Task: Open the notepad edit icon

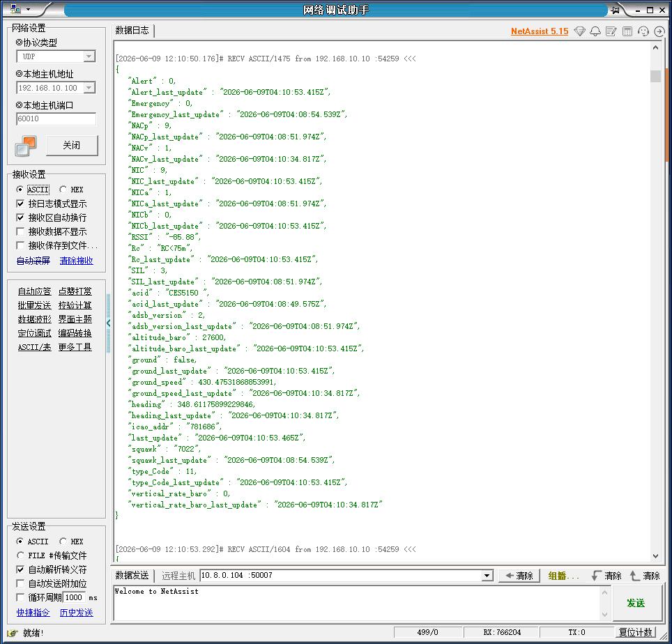Action: [611, 31]
